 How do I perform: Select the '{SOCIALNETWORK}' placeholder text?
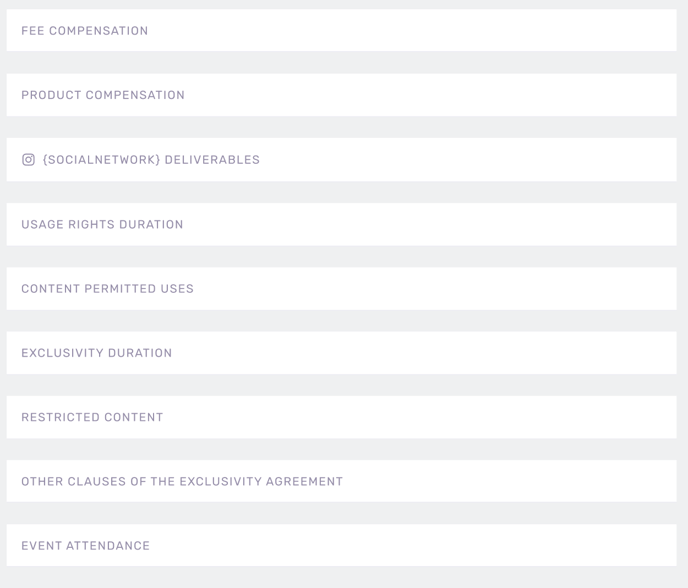click(x=101, y=160)
